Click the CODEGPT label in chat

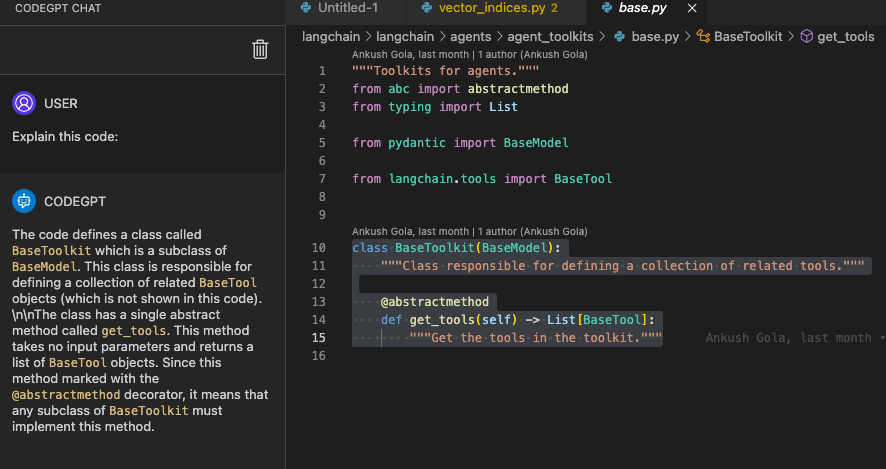coord(75,202)
